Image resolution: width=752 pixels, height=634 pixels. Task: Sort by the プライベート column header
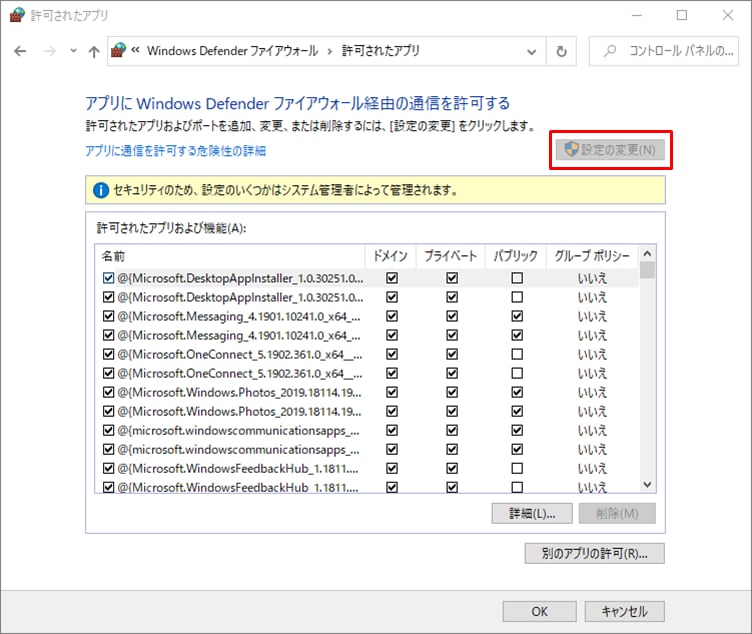click(x=450, y=256)
